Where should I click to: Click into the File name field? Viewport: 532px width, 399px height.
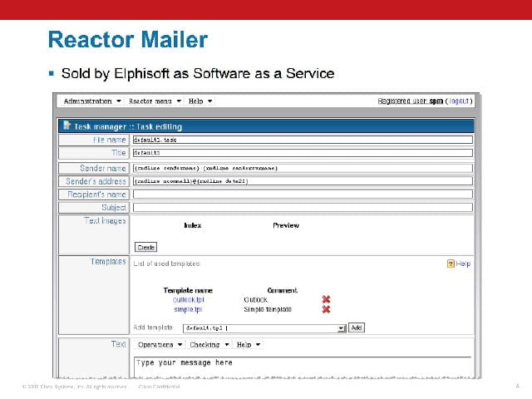pos(303,140)
